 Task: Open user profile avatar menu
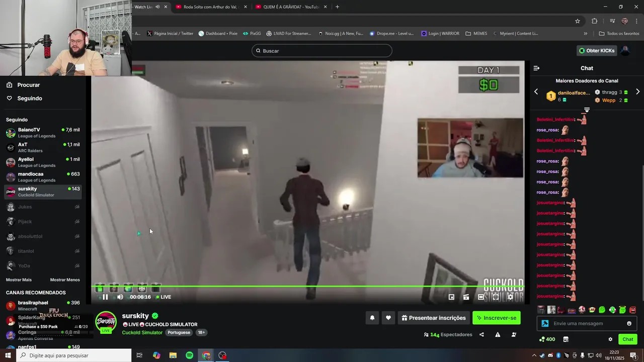tap(625, 51)
